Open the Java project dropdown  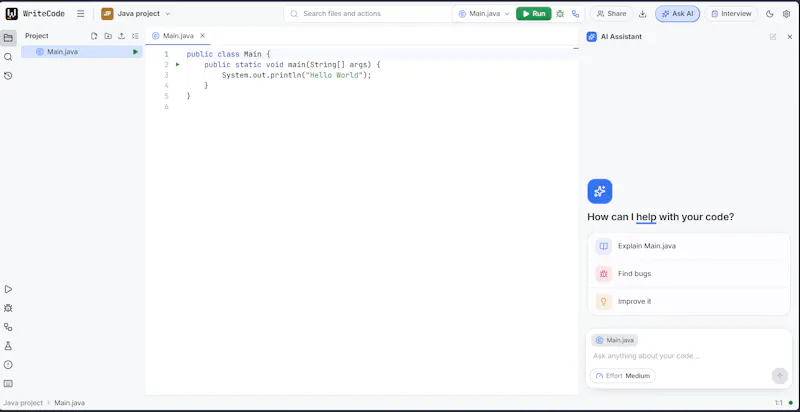[136, 14]
